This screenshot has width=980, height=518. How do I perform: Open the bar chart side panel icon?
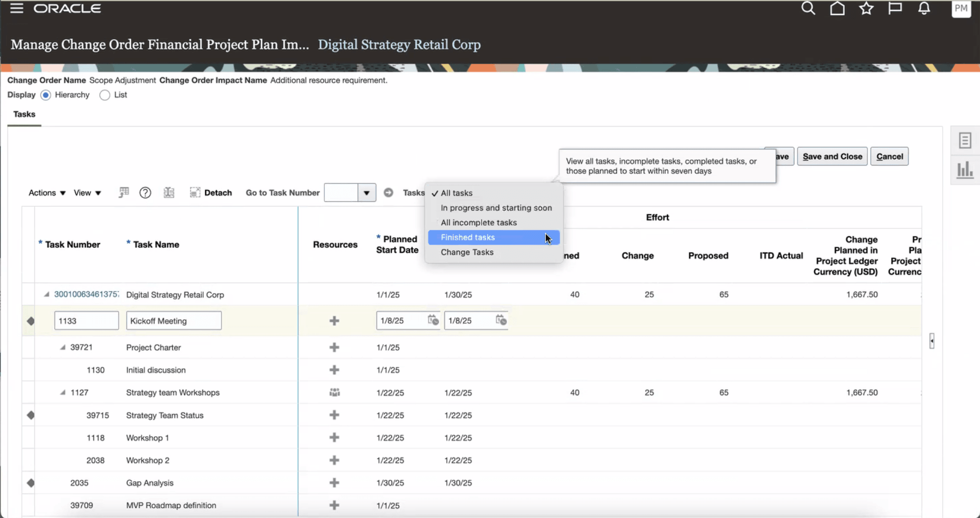coord(965,170)
